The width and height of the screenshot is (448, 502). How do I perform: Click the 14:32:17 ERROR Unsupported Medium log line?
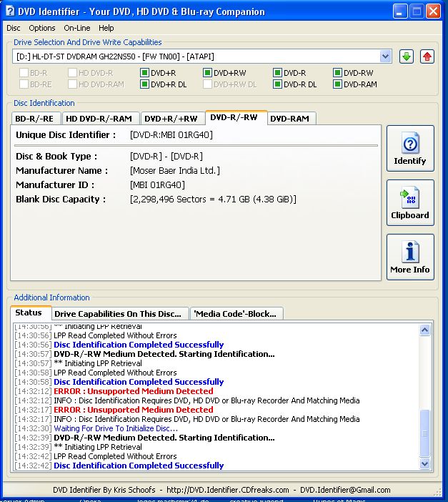pos(114,410)
